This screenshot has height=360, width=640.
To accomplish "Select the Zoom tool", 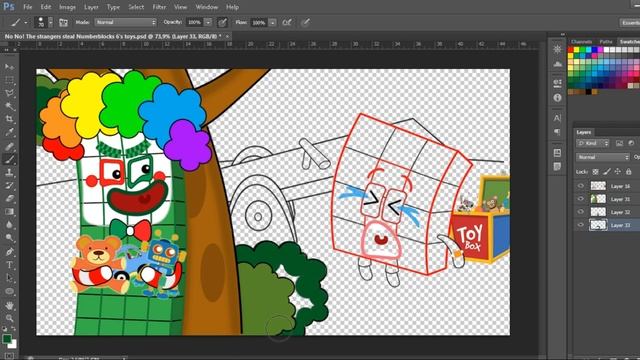I will (9, 318).
